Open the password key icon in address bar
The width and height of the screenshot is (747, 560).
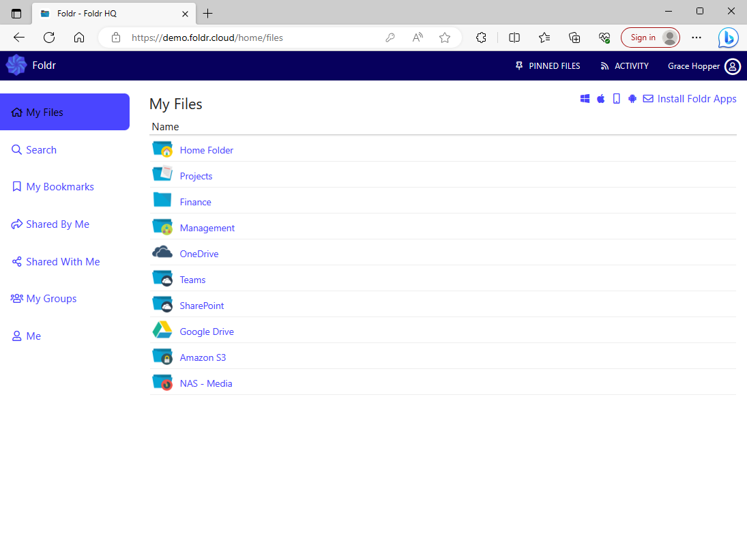(x=390, y=38)
